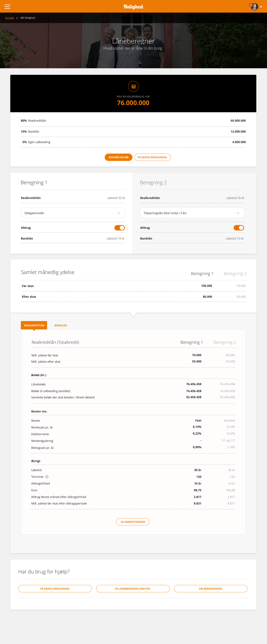Viewport: 267px width, 644px height.
Task: Open the Tilpasningslån loan type dropdown
Action: [x=192, y=213]
